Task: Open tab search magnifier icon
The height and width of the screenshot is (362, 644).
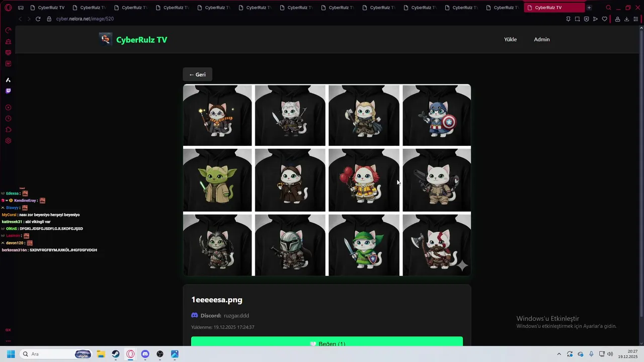Action: click(x=608, y=8)
